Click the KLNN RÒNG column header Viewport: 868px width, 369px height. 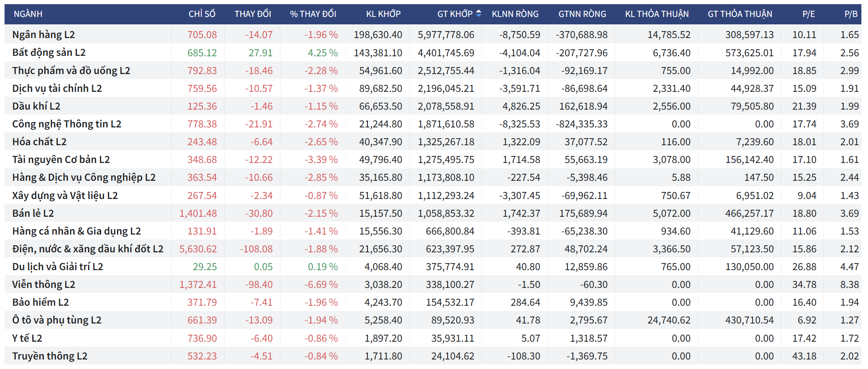(515, 14)
